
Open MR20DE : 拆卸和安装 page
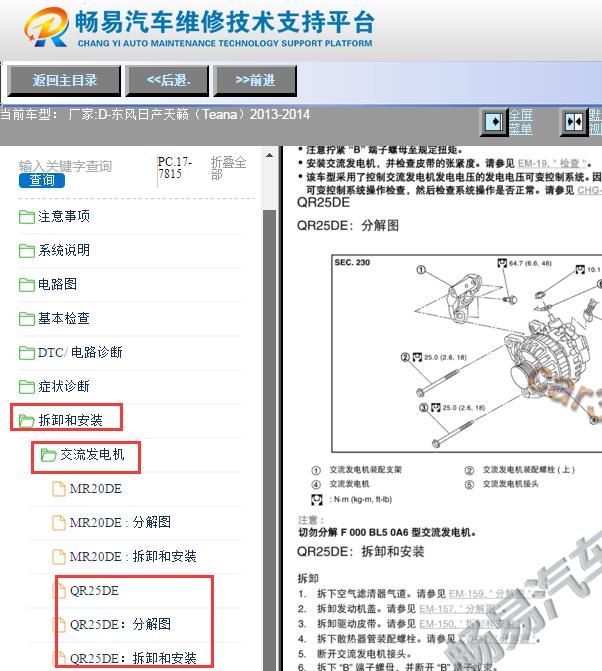(x=133, y=556)
